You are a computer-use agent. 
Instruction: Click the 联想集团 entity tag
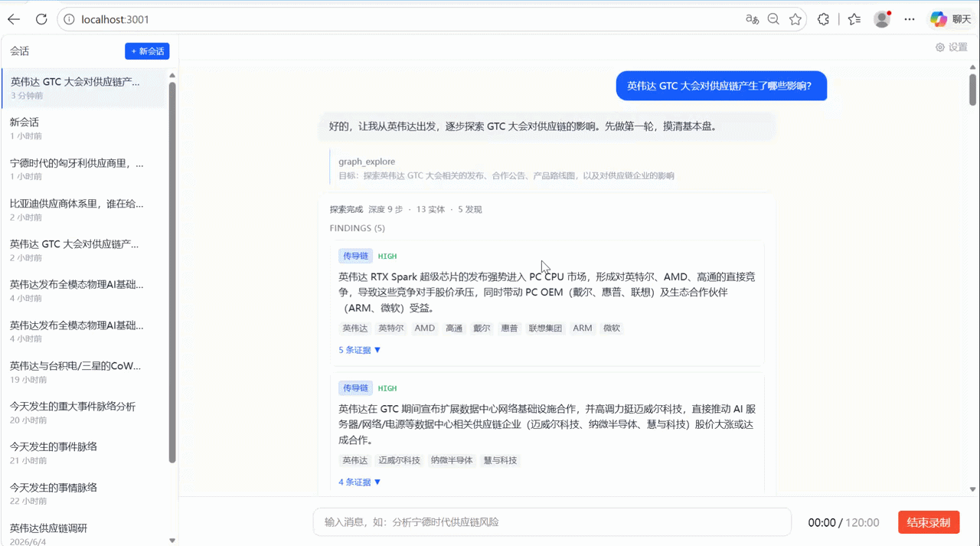546,328
